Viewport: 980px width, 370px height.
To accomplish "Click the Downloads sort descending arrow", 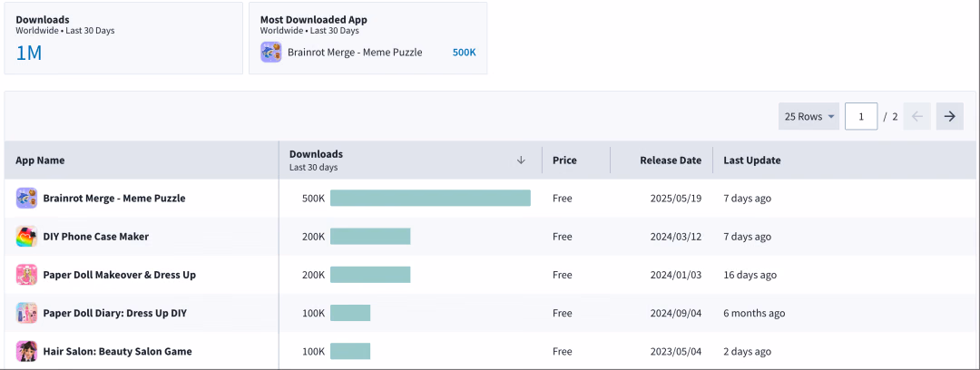I will (x=521, y=160).
